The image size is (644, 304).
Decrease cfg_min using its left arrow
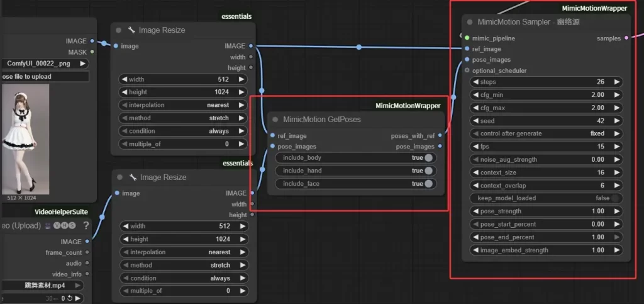click(476, 95)
